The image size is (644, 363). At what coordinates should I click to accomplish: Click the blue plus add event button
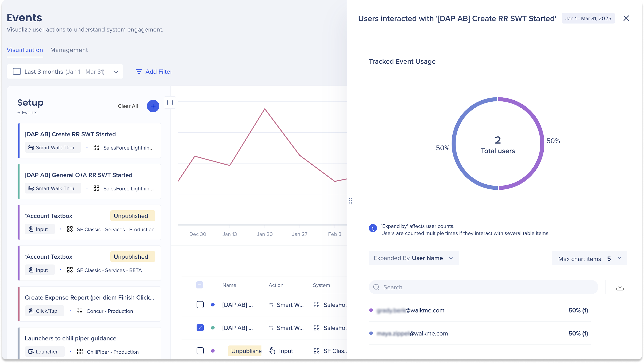coord(153,106)
